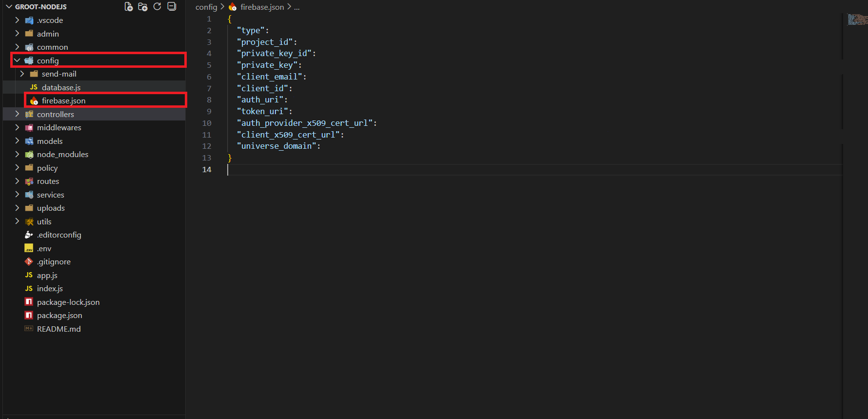Open the README.md file
Image resolution: width=868 pixels, height=419 pixels.
click(59, 329)
